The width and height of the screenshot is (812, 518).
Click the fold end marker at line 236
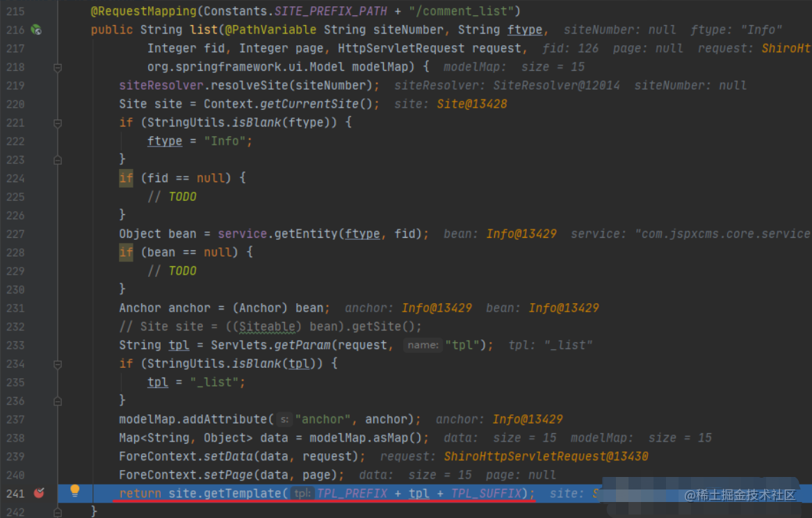(x=58, y=401)
